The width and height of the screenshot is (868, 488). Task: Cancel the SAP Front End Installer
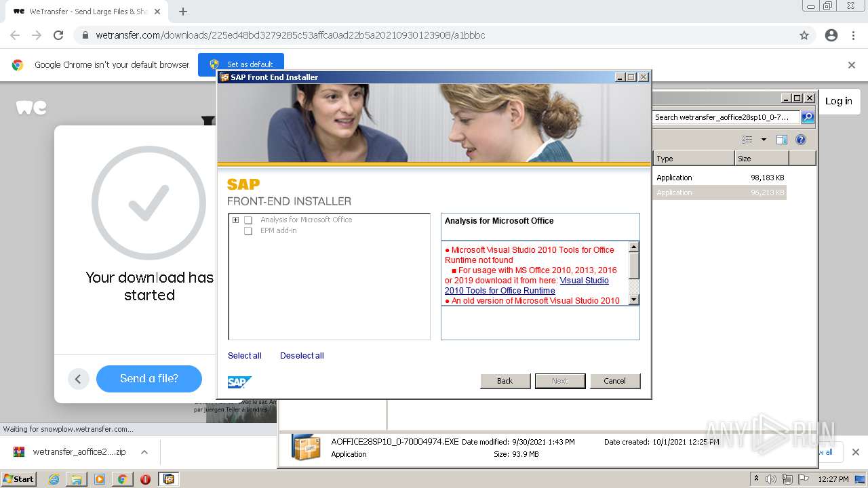(x=615, y=381)
